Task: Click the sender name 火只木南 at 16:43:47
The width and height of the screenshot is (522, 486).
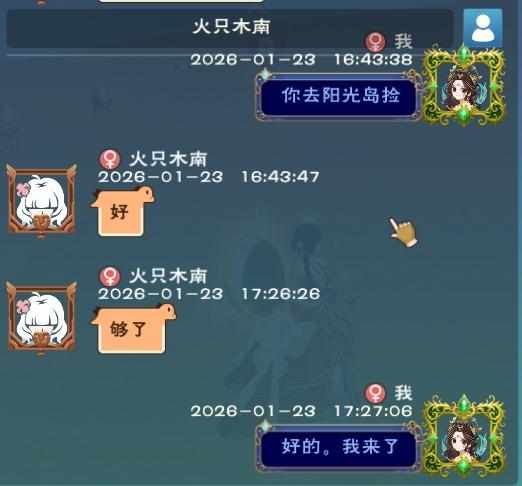Action: [168, 159]
